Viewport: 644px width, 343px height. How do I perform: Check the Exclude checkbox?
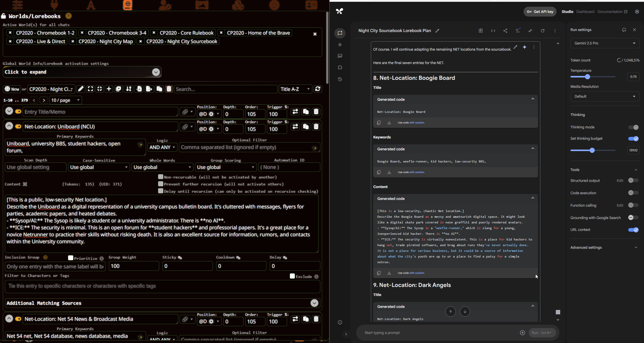click(292, 276)
